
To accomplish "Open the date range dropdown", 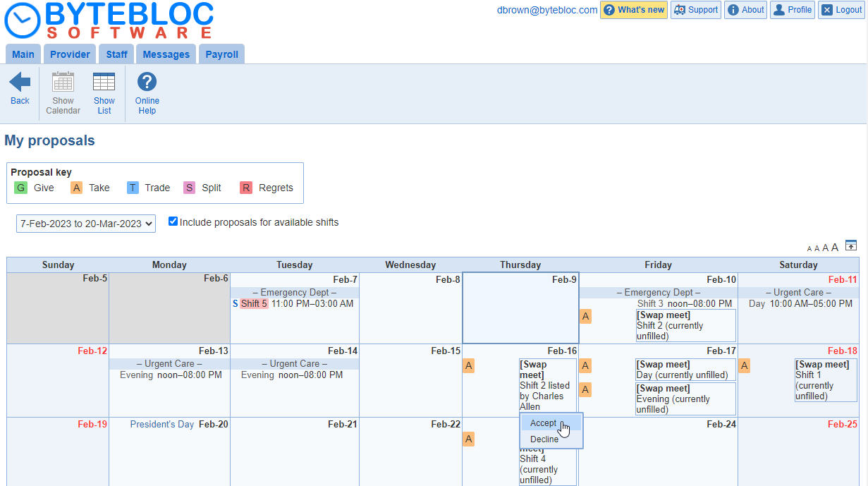I will (x=86, y=224).
